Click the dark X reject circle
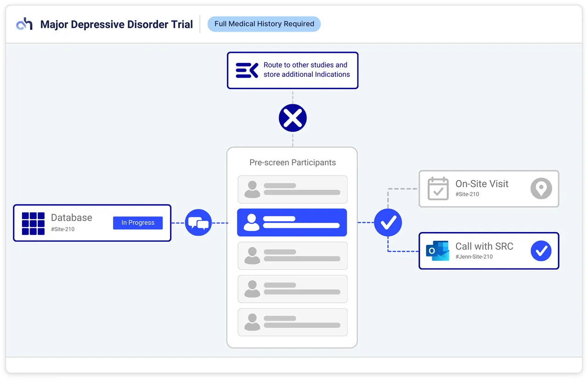Viewport: 588px width, 380px height. point(293,118)
